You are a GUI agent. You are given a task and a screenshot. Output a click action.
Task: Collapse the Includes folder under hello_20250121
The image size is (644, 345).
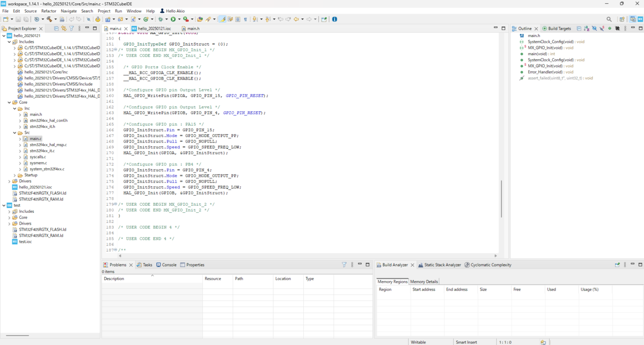(10, 42)
